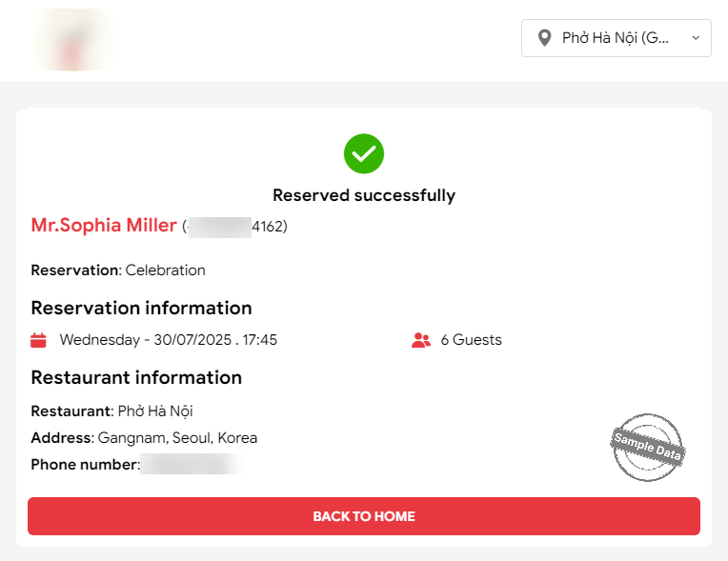This screenshot has width=728, height=561.
Task: Click the green success checkmark icon
Action: click(364, 153)
